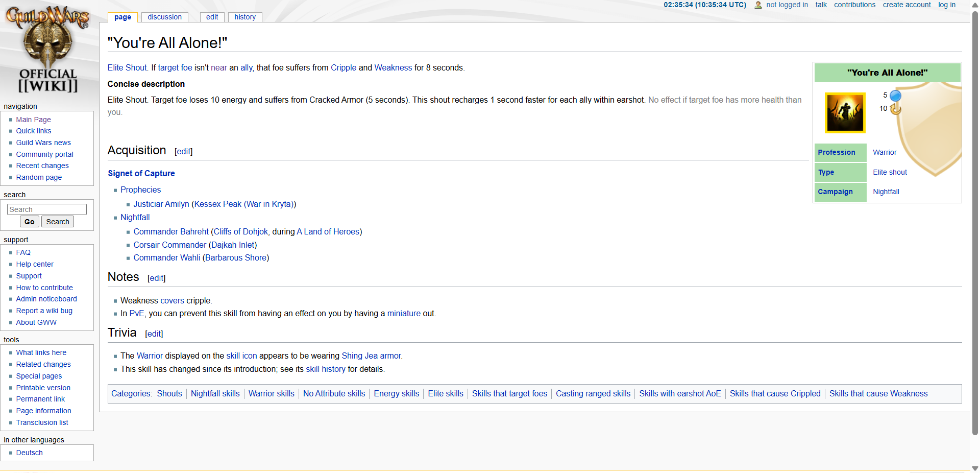Click Elite shout type in the infobox
This screenshot has width=980, height=473.
[890, 172]
